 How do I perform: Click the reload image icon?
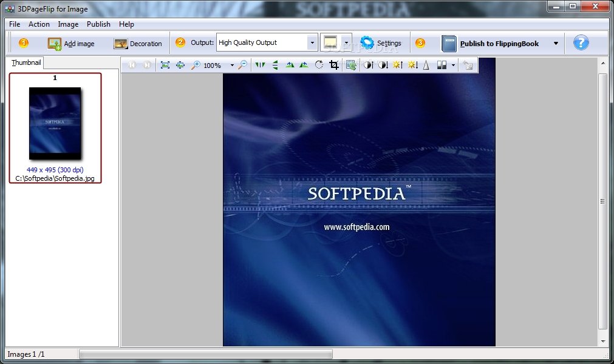tap(351, 65)
